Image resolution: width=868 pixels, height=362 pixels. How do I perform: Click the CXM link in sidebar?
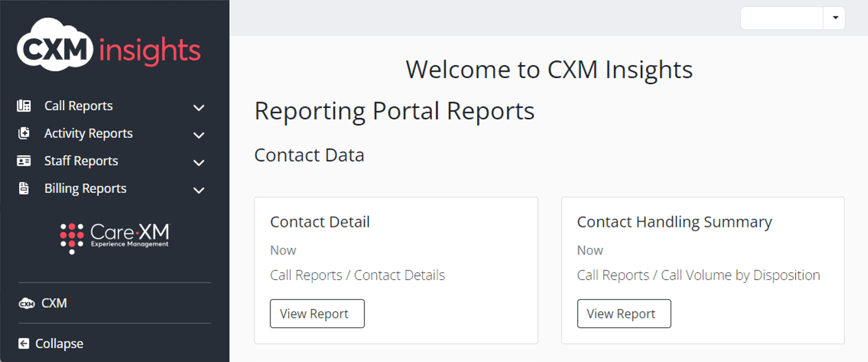[54, 303]
